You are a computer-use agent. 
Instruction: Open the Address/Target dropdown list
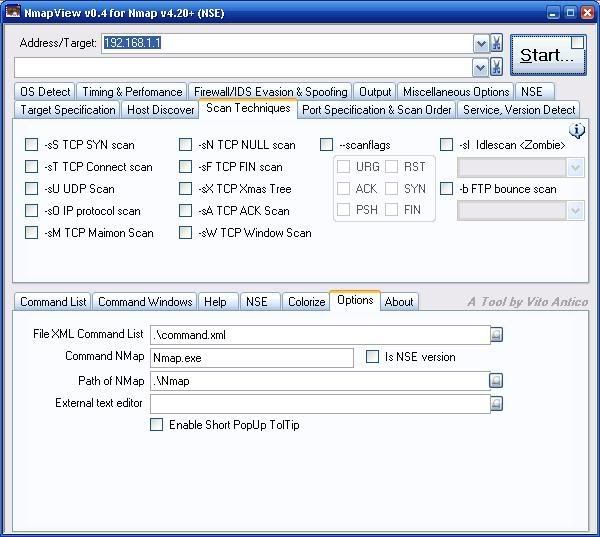481,44
